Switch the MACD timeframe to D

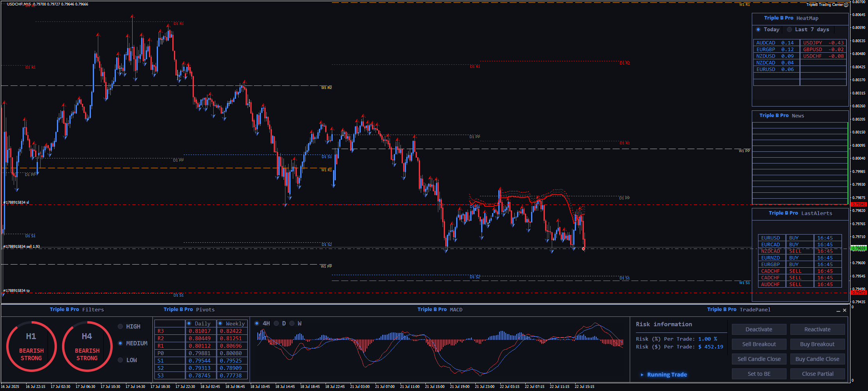276,323
